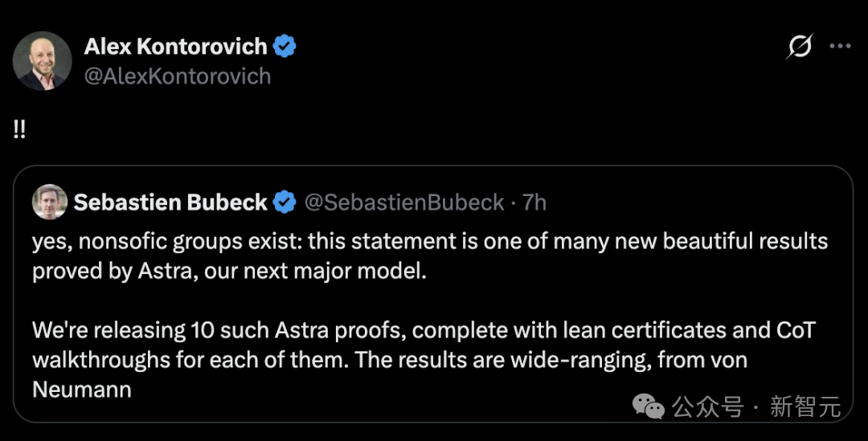Open Sebastien Bubeck's small avatar
The width and height of the screenshot is (868, 441).
coord(50,202)
